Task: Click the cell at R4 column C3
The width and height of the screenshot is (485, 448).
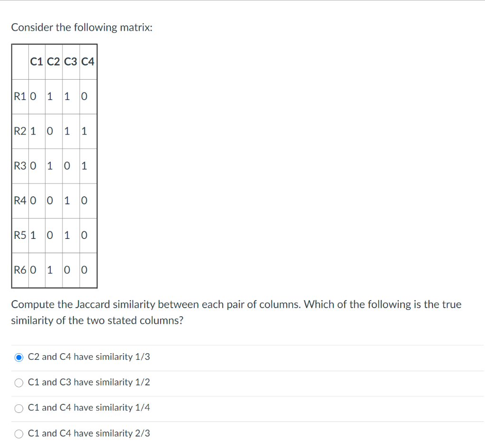Action: pos(67,201)
